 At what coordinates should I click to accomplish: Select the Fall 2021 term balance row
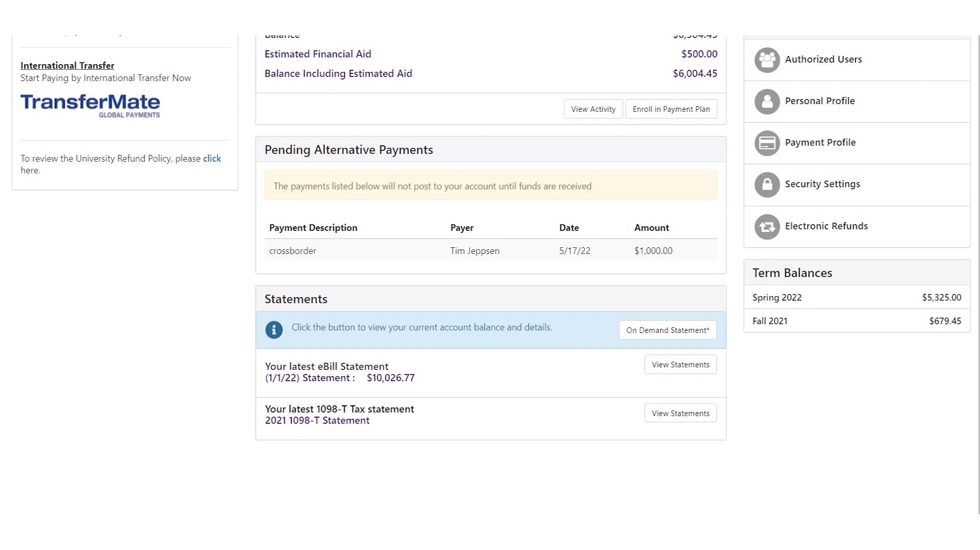(856, 321)
